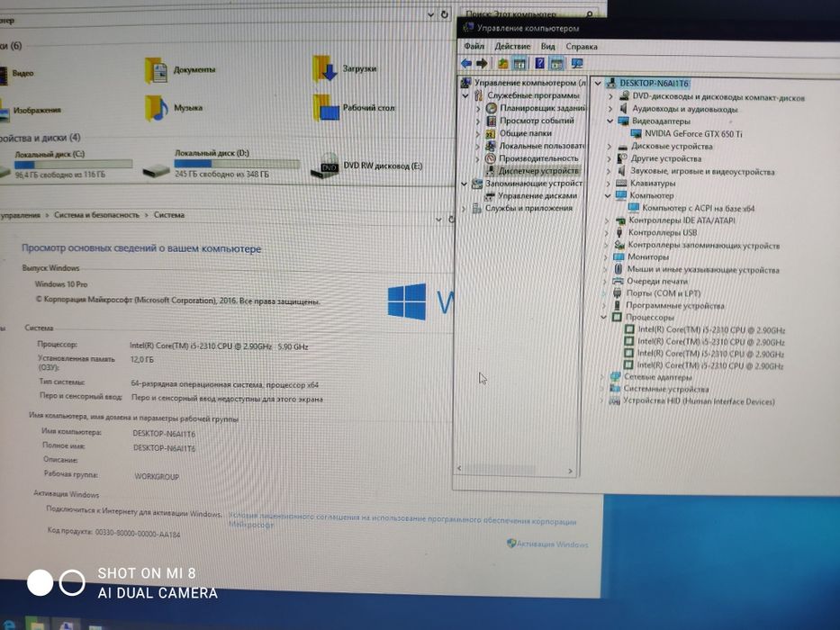Open the Изображения folder in Explorer
Screen dimensions: 840x630
(30, 111)
